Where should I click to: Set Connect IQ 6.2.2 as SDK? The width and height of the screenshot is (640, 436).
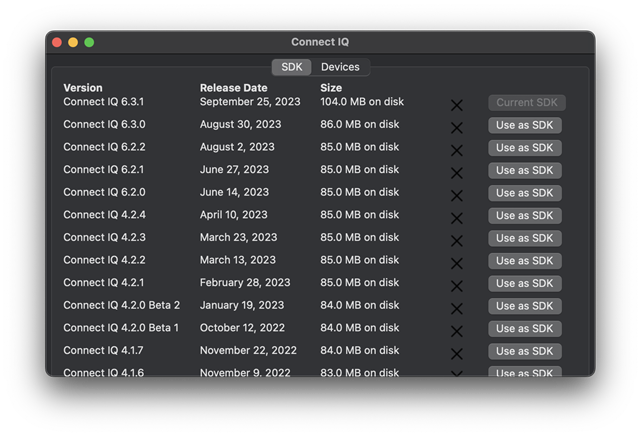pos(525,148)
